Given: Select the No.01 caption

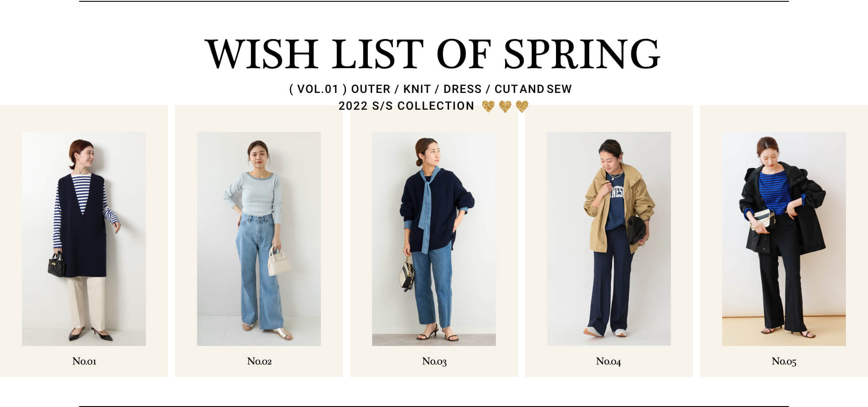Looking at the screenshot, I should point(84,361).
